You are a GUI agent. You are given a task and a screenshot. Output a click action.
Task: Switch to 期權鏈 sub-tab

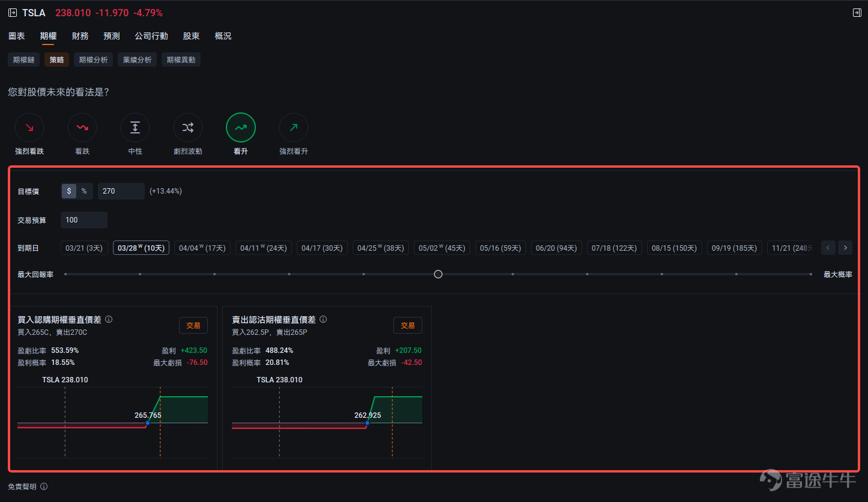24,60
